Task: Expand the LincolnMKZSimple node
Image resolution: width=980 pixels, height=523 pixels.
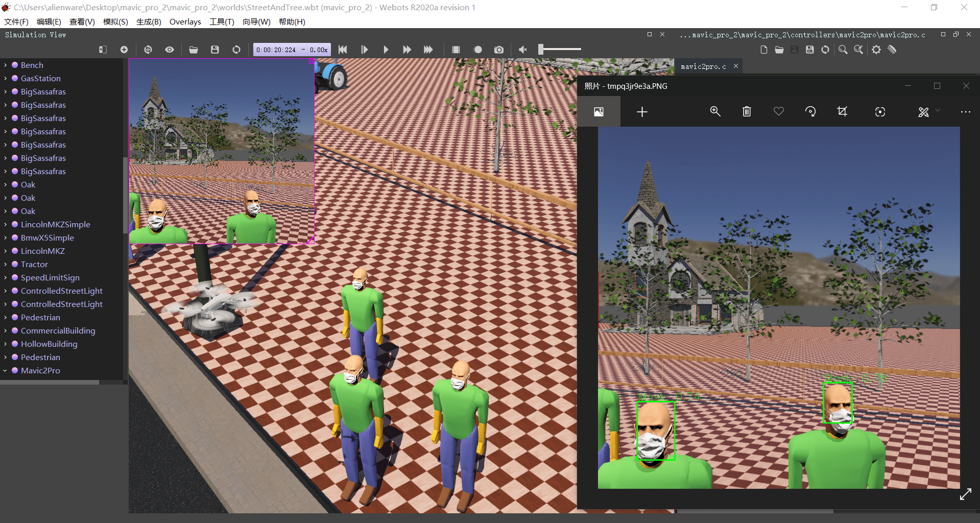Action: click(x=5, y=225)
